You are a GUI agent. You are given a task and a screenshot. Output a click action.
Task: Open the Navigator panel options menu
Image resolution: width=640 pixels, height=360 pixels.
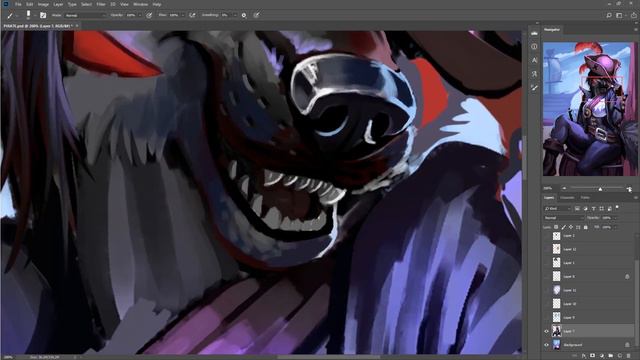tap(636, 29)
